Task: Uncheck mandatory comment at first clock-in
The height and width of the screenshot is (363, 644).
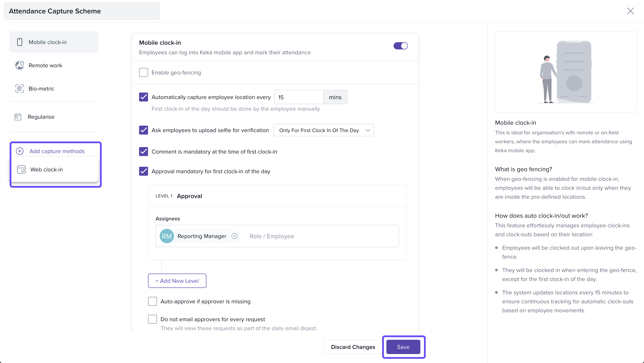Action: pyautogui.click(x=144, y=152)
